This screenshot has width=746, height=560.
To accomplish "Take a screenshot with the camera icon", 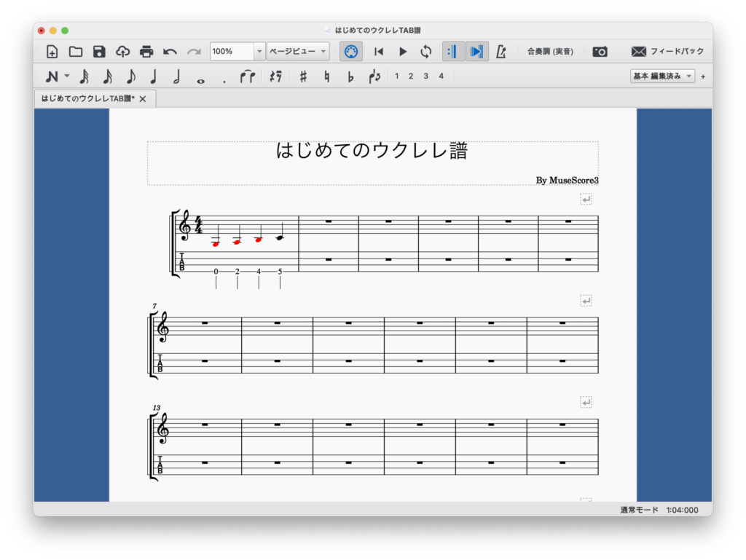I will tap(600, 52).
